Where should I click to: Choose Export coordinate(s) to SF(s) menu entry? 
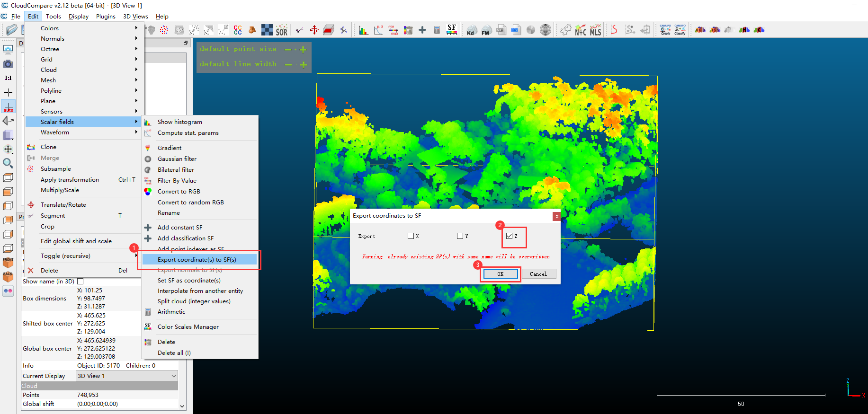click(x=200, y=259)
